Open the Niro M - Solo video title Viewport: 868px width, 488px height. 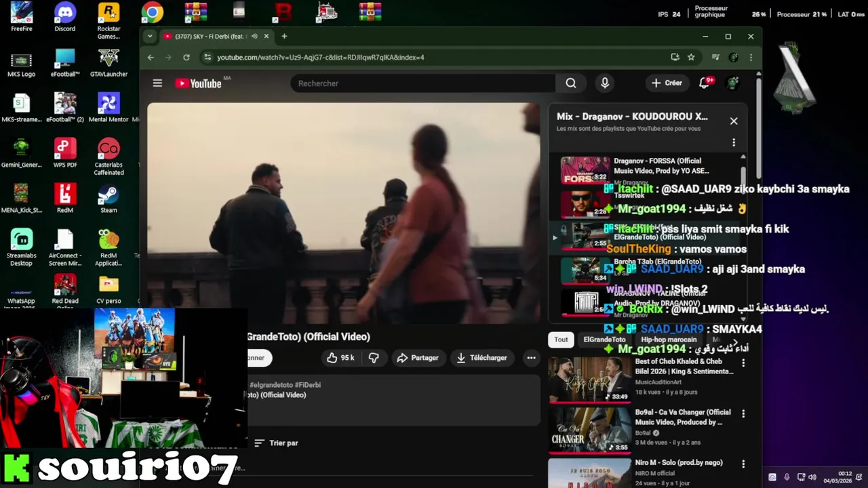[x=679, y=463]
